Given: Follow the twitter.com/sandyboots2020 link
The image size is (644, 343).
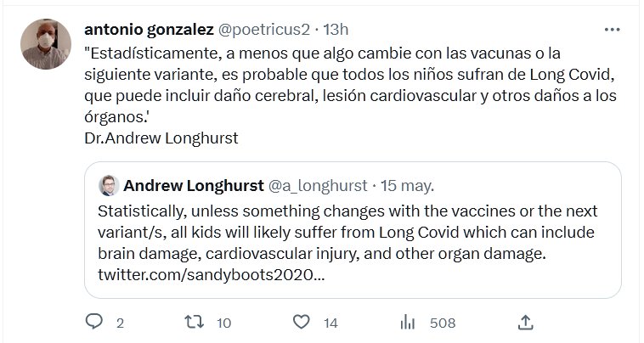Looking at the screenshot, I should tap(211, 275).
